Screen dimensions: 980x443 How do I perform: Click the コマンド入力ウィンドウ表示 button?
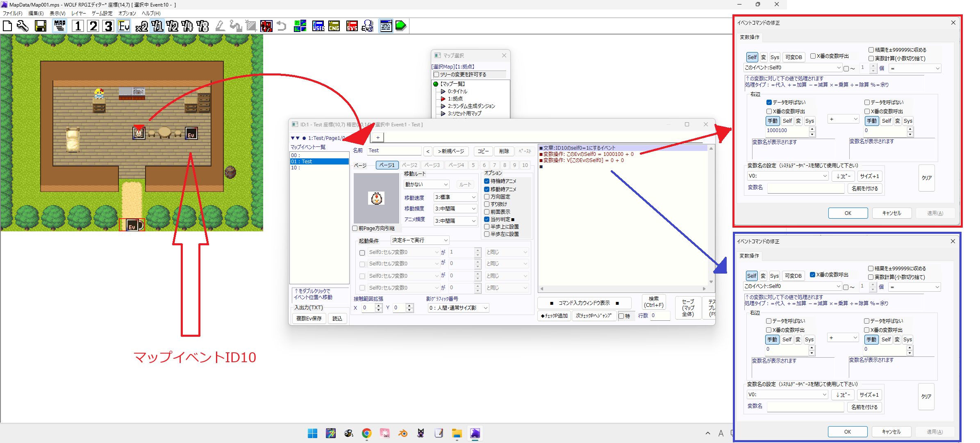point(584,304)
